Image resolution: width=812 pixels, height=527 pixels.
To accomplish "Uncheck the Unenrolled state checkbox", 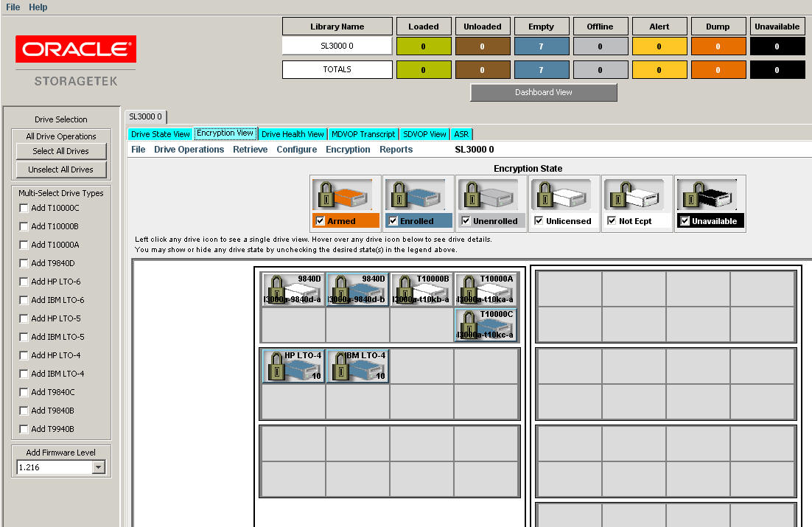I will pos(466,220).
